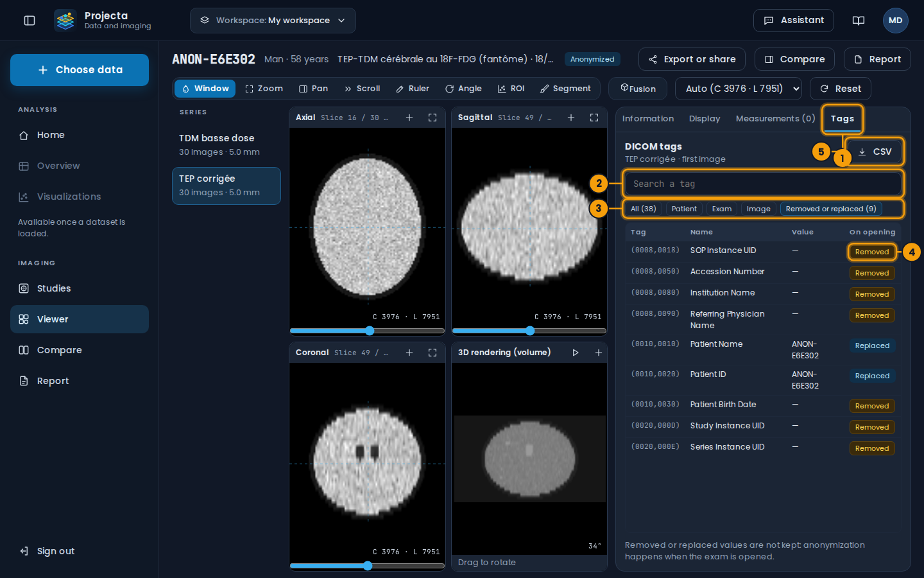This screenshot has height=578, width=924.
Task: Select the Pan tool
Action: pyautogui.click(x=314, y=89)
